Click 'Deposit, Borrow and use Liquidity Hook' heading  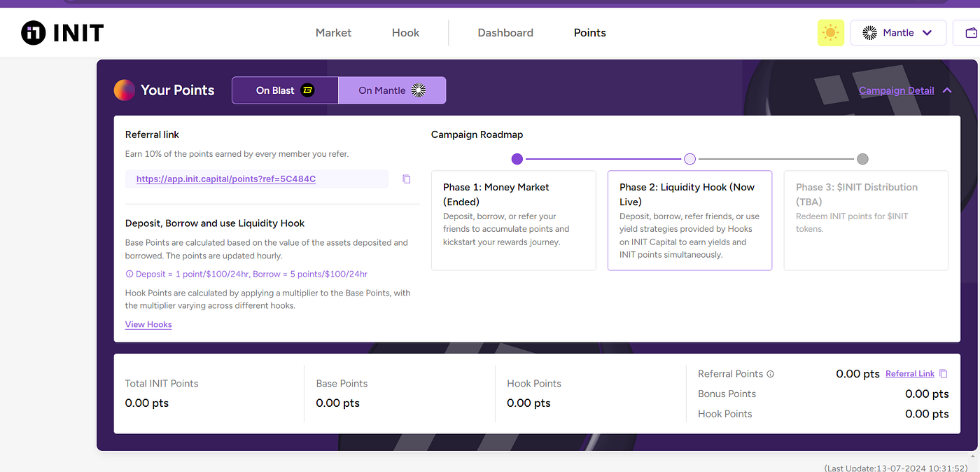[x=215, y=223]
